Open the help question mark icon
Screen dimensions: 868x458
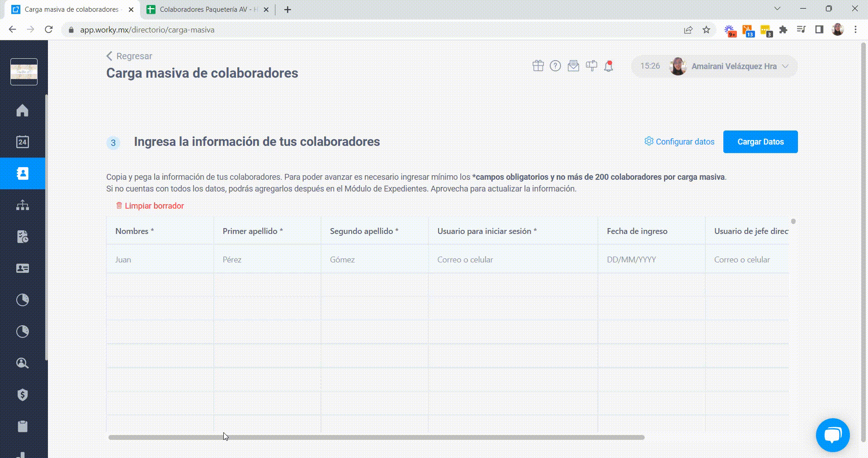point(555,66)
